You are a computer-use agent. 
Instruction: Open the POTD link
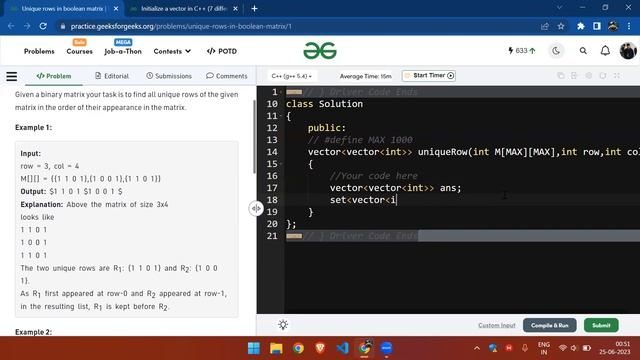click(222, 51)
